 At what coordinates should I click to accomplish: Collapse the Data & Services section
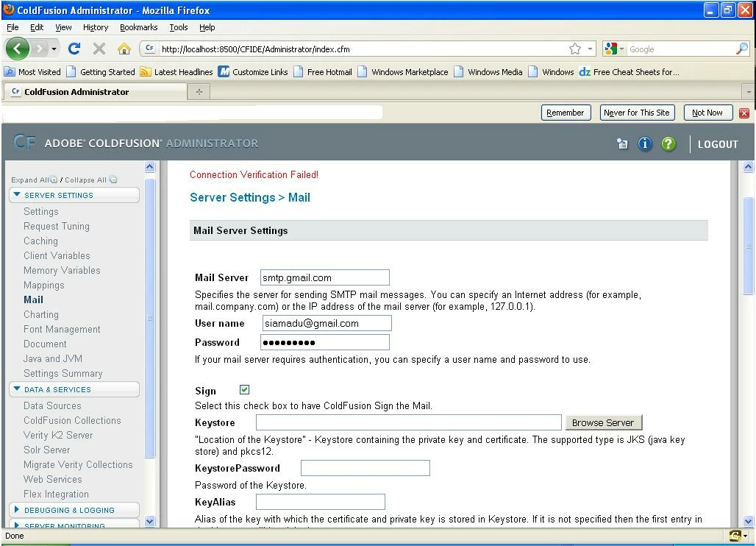click(x=74, y=389)
